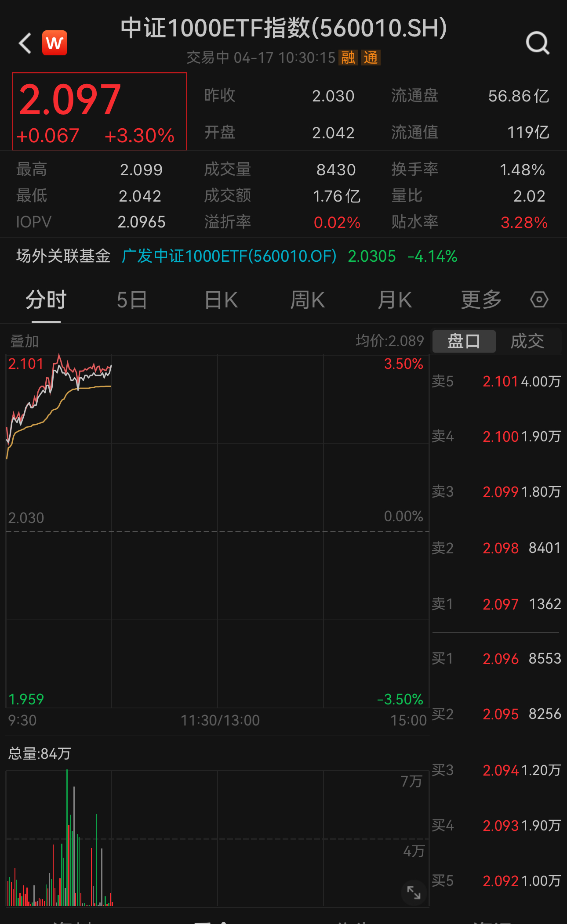The image size is (567, 924).
Task: Tap the 最低 2.042 value
Action: click(x=140, y=196)
